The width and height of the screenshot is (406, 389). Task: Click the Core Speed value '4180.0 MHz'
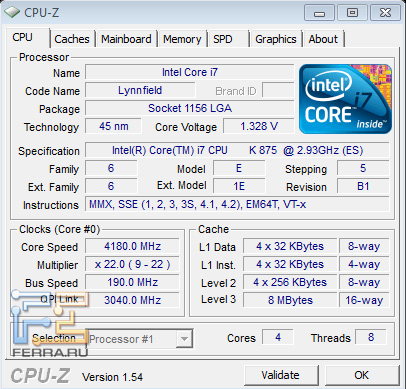(132, 246)
